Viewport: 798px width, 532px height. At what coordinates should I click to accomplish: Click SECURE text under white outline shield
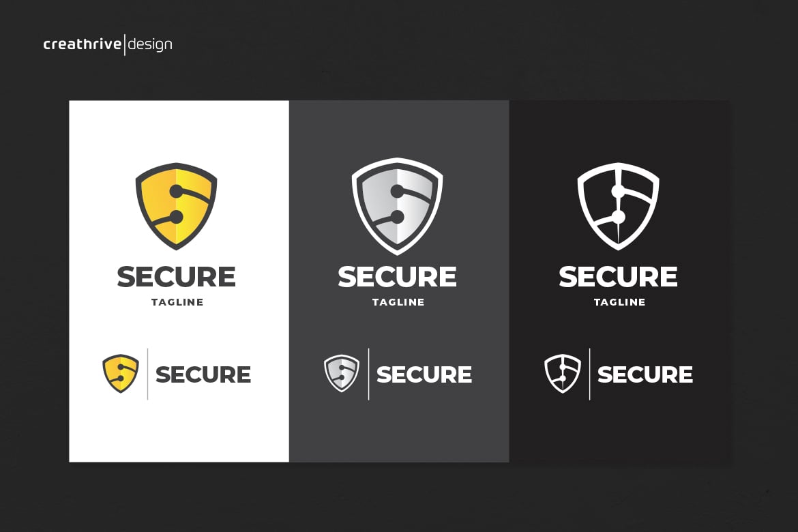(618, 277)
